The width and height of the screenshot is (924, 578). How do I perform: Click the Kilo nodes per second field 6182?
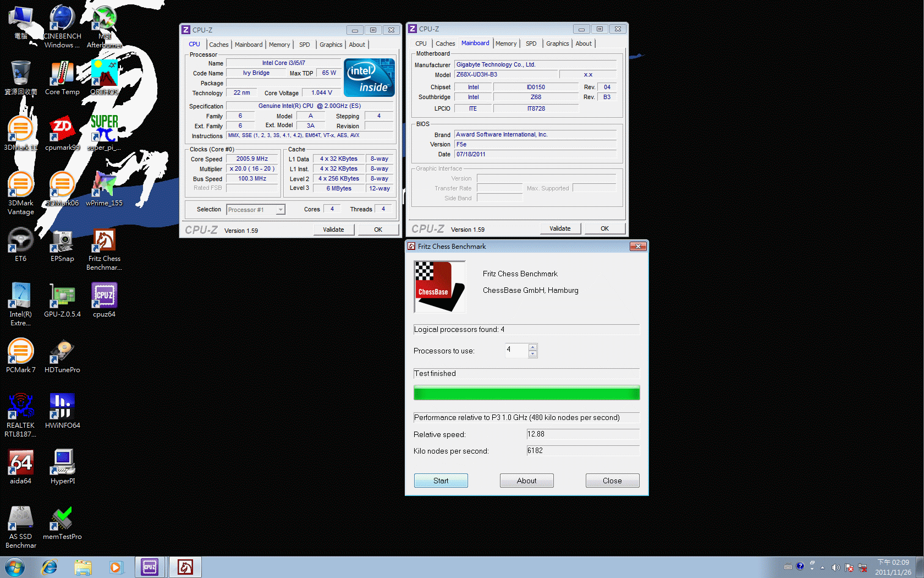(583, 451)
